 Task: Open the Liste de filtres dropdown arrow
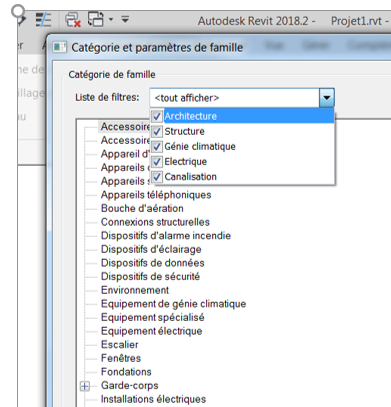(327, 98)
